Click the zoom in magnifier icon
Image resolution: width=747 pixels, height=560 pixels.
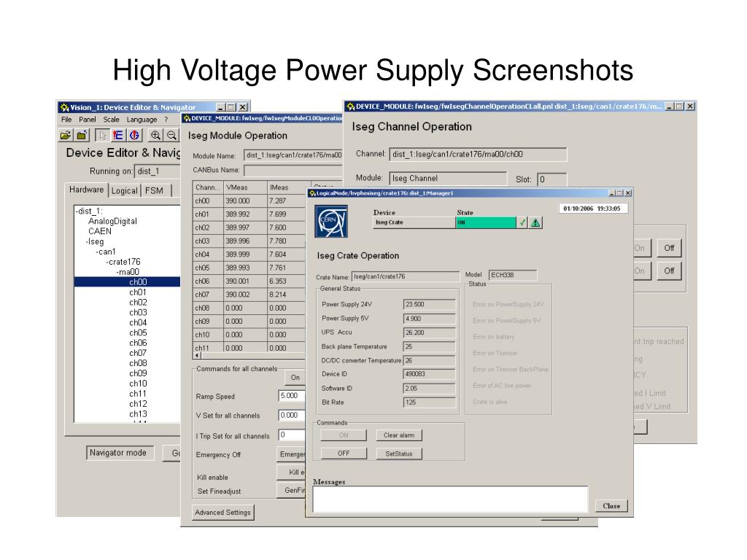155,135
